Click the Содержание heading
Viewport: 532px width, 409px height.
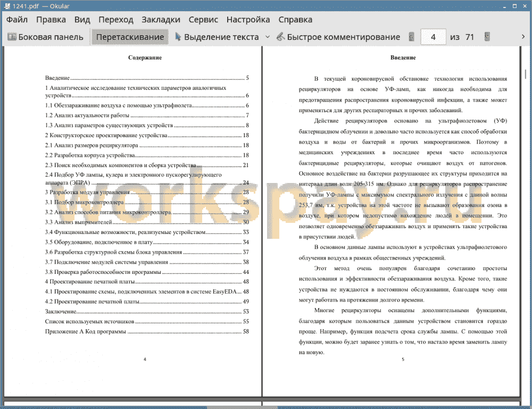(145, 57)
